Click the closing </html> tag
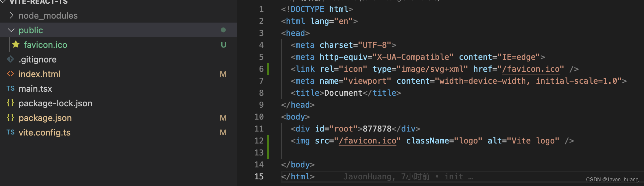644x186 pixels. point(298,177)
